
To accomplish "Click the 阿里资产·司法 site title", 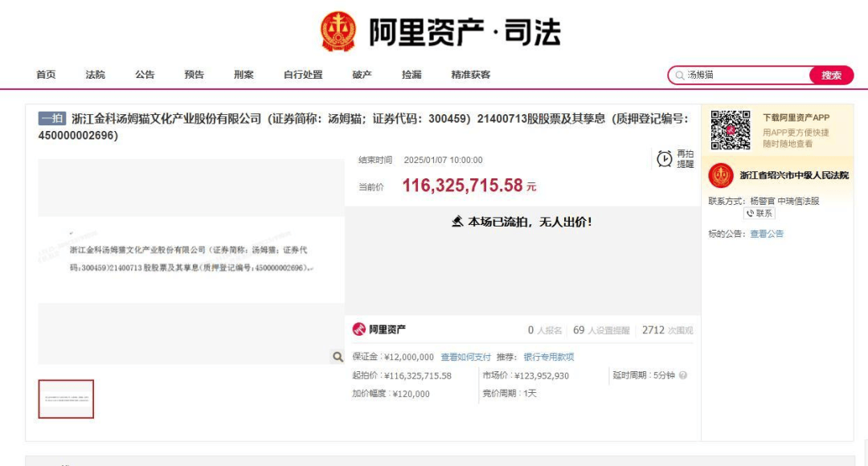I will (x=465, y=31).
